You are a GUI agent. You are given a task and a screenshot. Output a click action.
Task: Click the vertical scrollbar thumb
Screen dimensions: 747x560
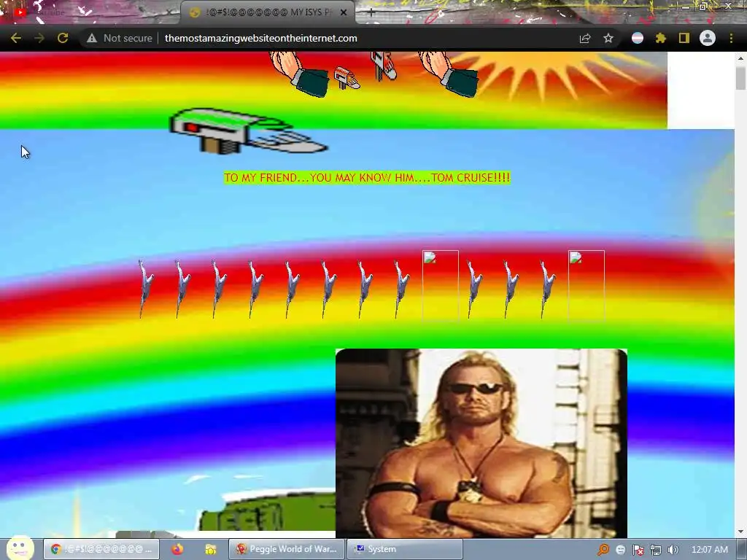tap(740, 78)
